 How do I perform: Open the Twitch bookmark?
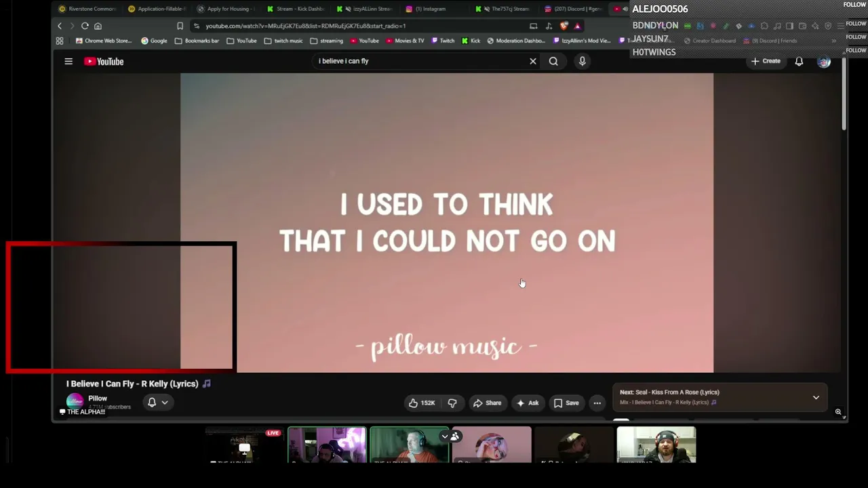pyautogui.click(x=443, y=41)
